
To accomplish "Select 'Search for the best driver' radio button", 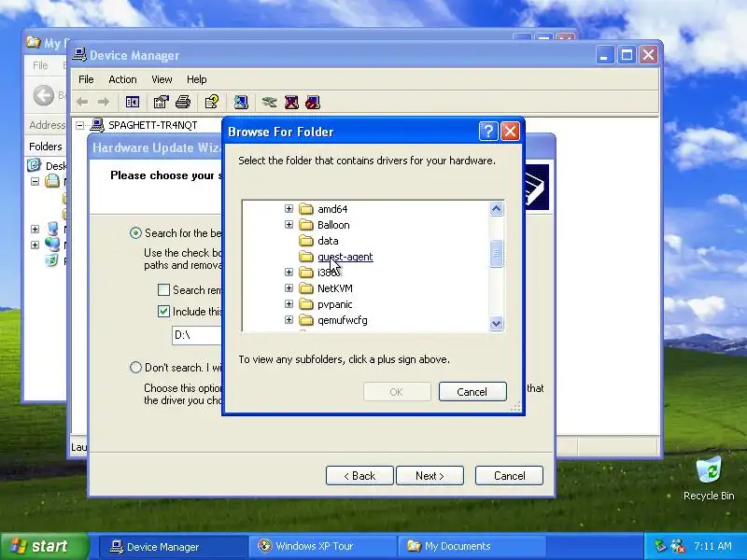I will 135,232.
